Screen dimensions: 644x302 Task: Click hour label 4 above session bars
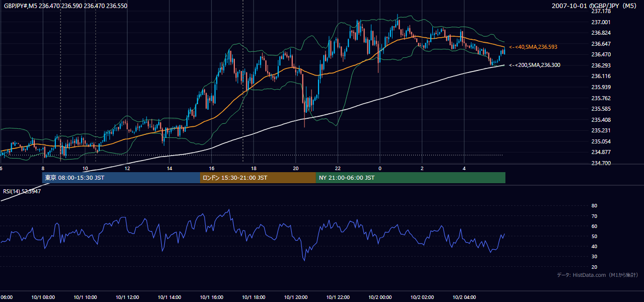click(464, 168)
